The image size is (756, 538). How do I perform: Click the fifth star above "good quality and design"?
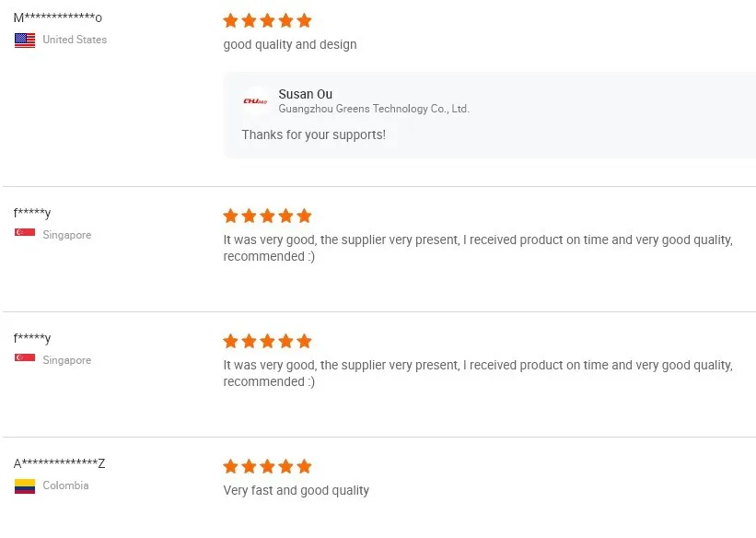pyautogui.click(x=304, y=20)
